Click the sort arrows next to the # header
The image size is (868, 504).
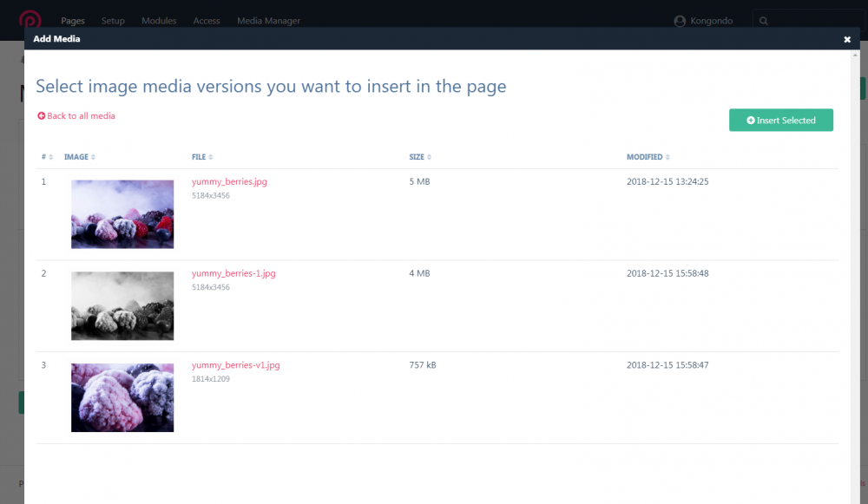(x=50, y=156)
